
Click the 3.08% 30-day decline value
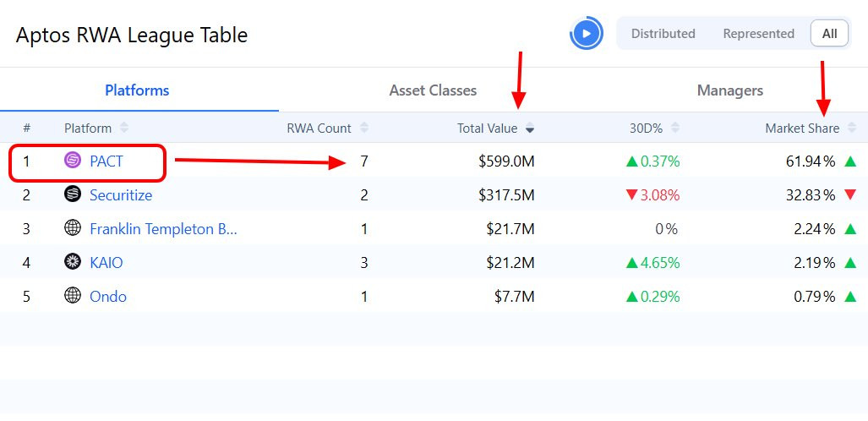coord(660,195)
